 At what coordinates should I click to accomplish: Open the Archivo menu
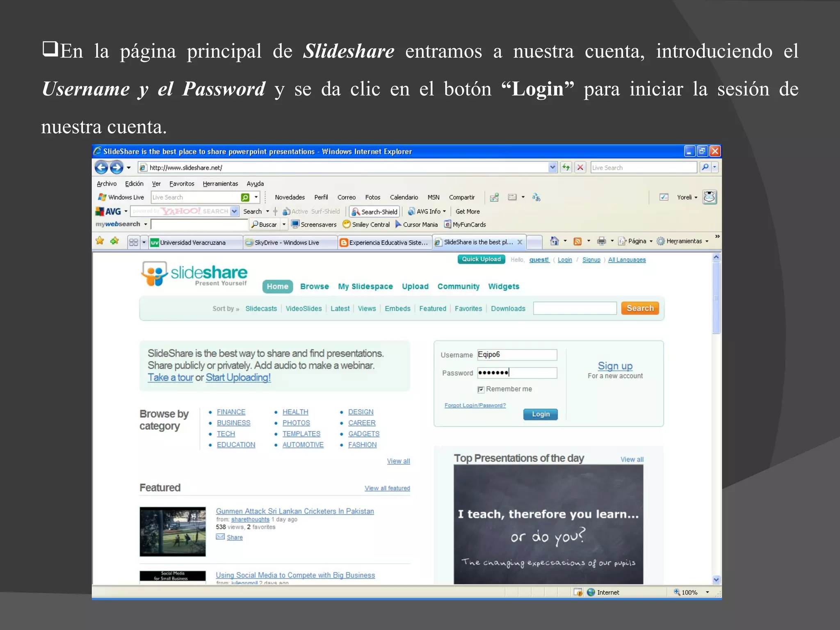[x=107, y=184]
